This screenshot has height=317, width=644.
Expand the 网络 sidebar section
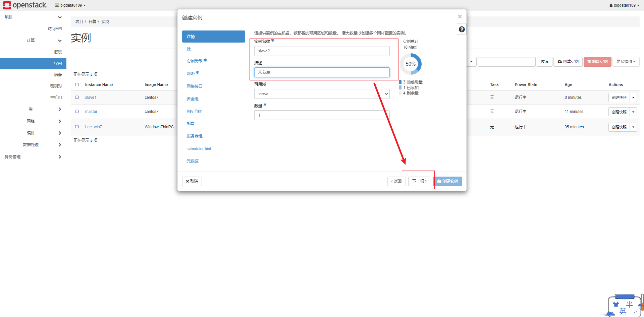coord(44,121)
